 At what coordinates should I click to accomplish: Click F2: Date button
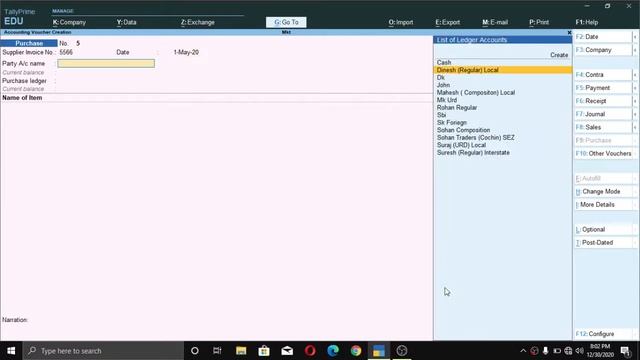tap(603, 37)
